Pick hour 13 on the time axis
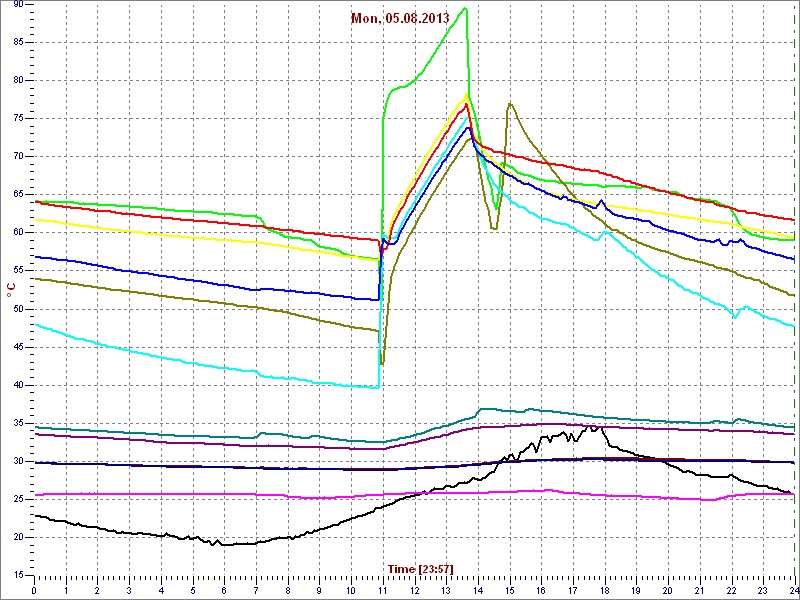Screen dimensions: 800x600 click(446, 590)
